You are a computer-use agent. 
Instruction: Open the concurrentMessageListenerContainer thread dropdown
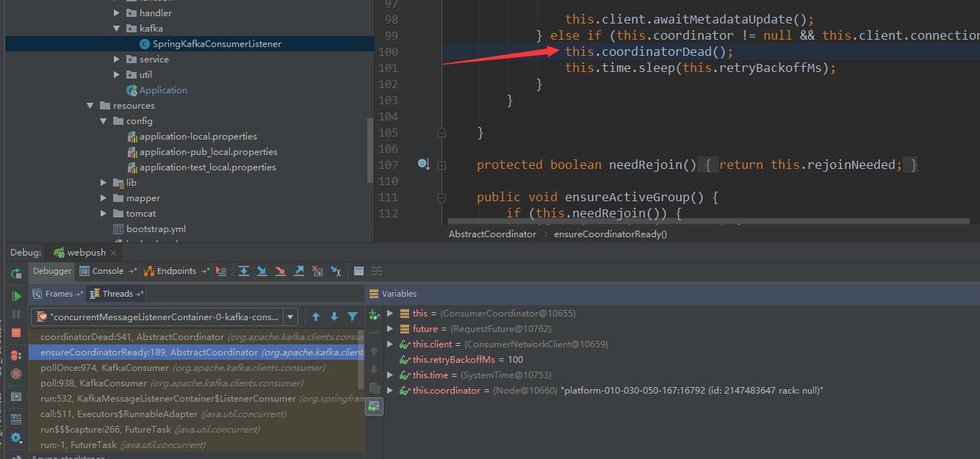click(289, 317)
